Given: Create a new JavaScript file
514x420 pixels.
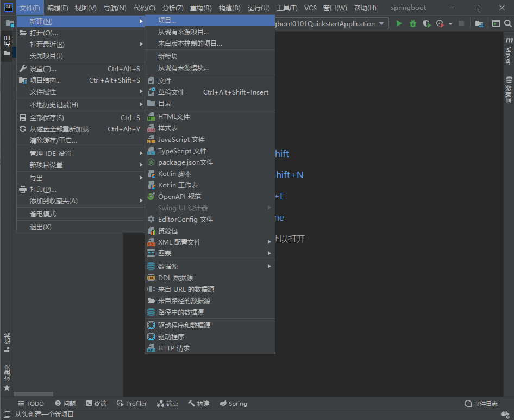Looking at the screenshot, I should click(210, 140).
